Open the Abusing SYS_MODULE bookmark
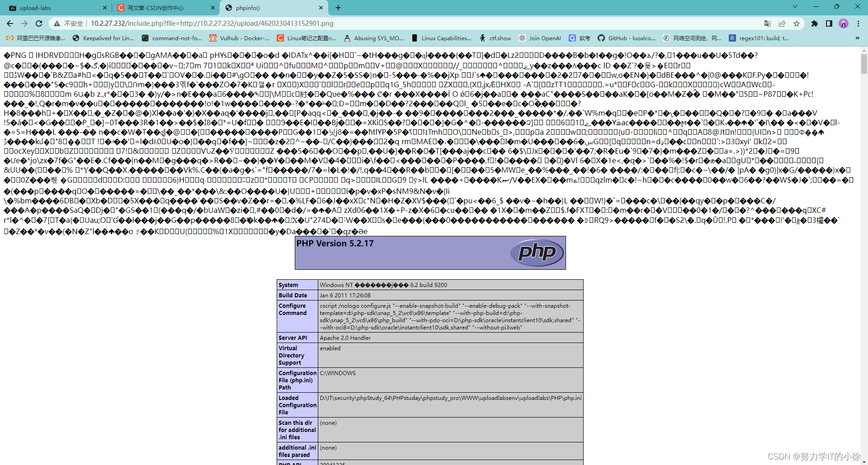 click(x=374, y=38)
